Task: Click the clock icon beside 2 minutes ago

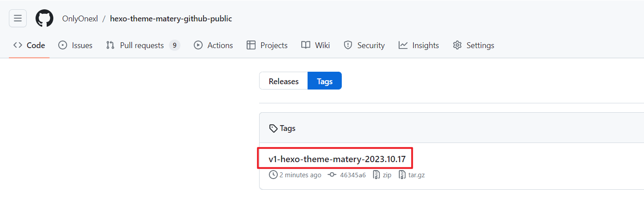Action: point(273,175)
